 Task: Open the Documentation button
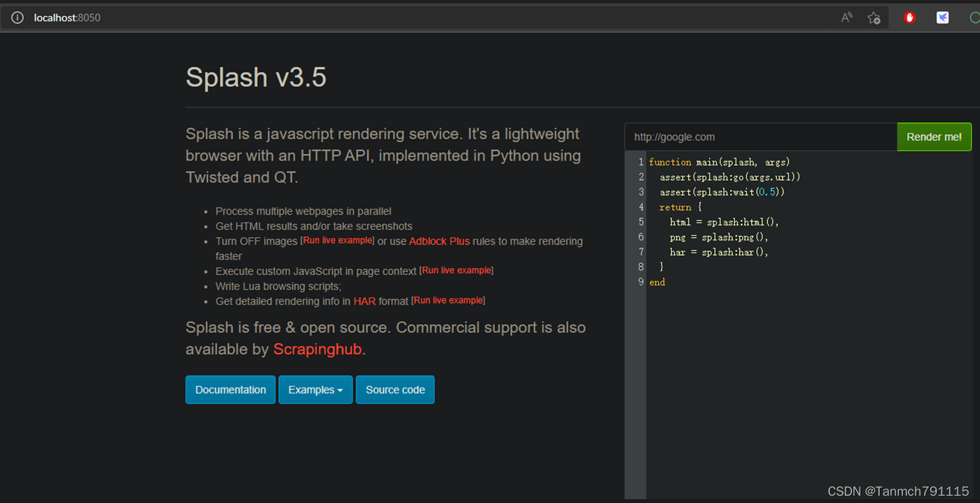[x=231, y=390]
